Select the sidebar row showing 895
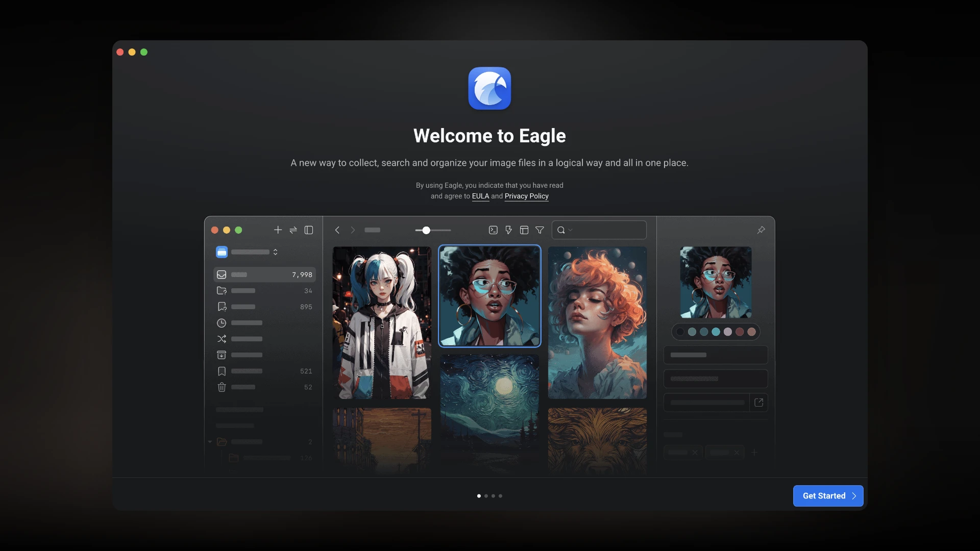This screenshot has width=980, height=551. (264, 307)
